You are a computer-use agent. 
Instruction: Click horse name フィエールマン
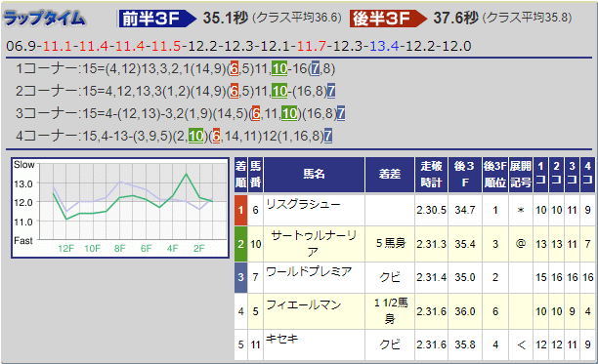pyautogui.click(x=304, y=305)
